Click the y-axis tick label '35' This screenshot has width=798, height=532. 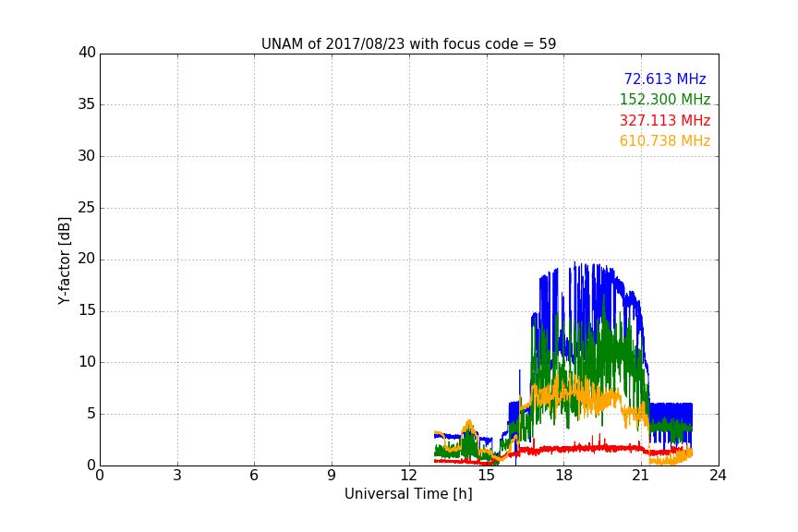click(87, 104)
